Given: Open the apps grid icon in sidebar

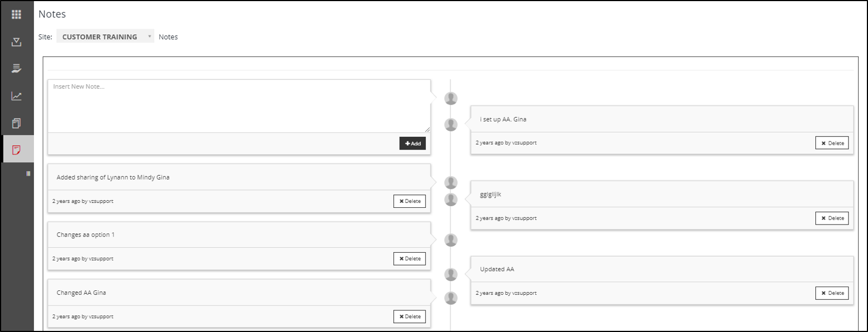Looking at the screenshot, I should 17,14.
